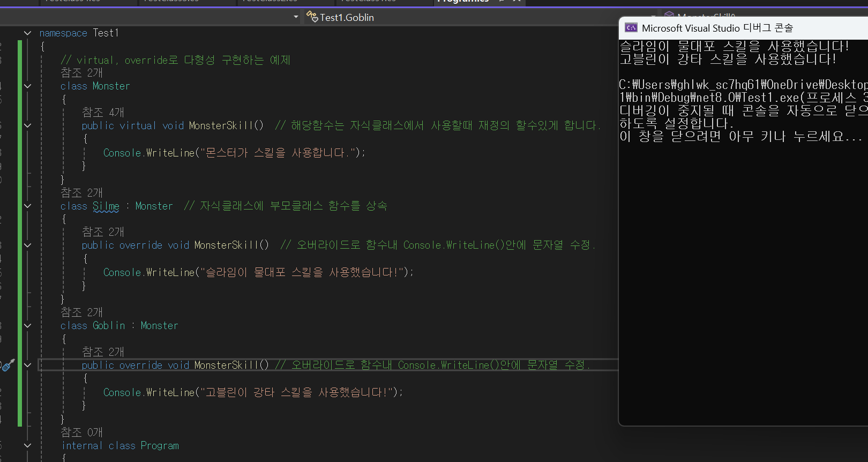
Task: Collapse the namespace Test1 block
Action: (27, 33)
